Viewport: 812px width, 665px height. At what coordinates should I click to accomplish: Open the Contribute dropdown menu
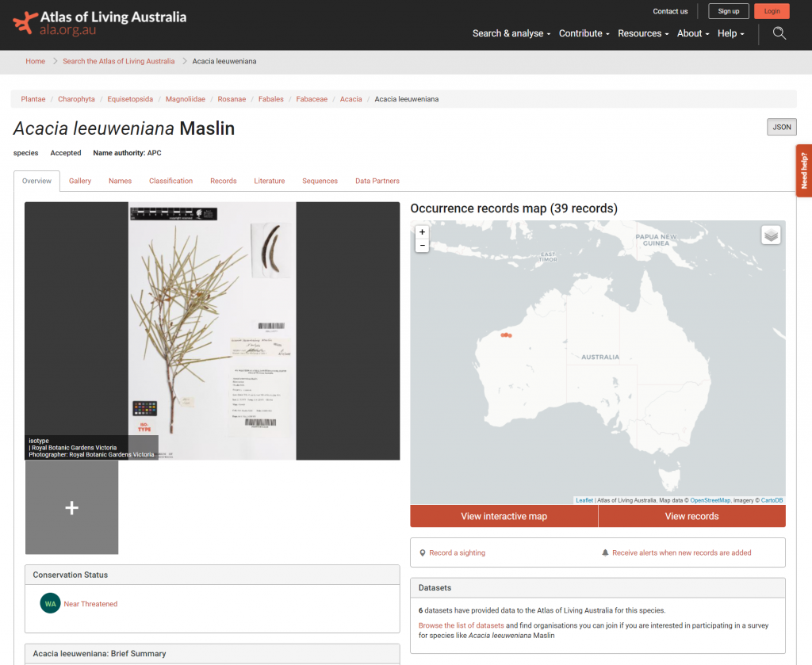click(x=584, y=33)
